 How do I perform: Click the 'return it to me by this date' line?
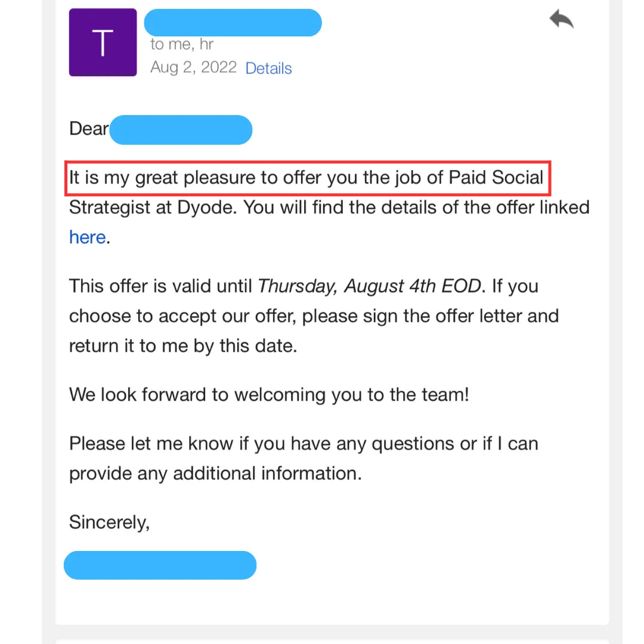coord(183,346)
